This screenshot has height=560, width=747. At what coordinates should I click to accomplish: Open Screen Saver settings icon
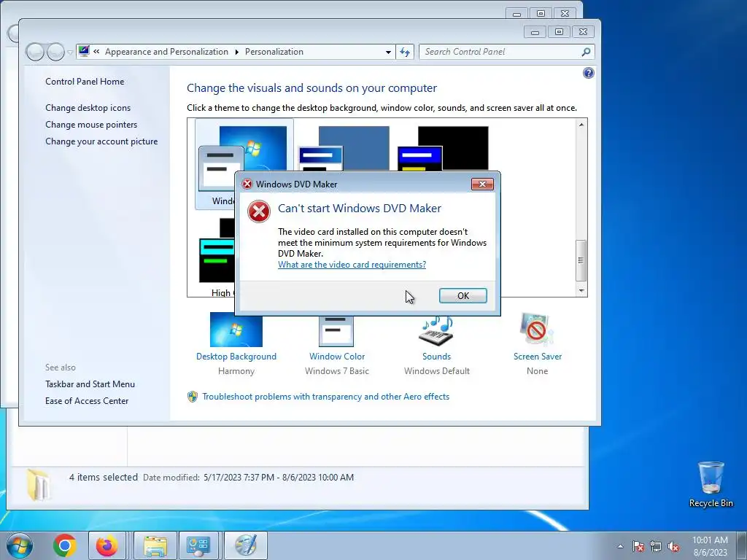pyautogui.click(x=537, y=330)
